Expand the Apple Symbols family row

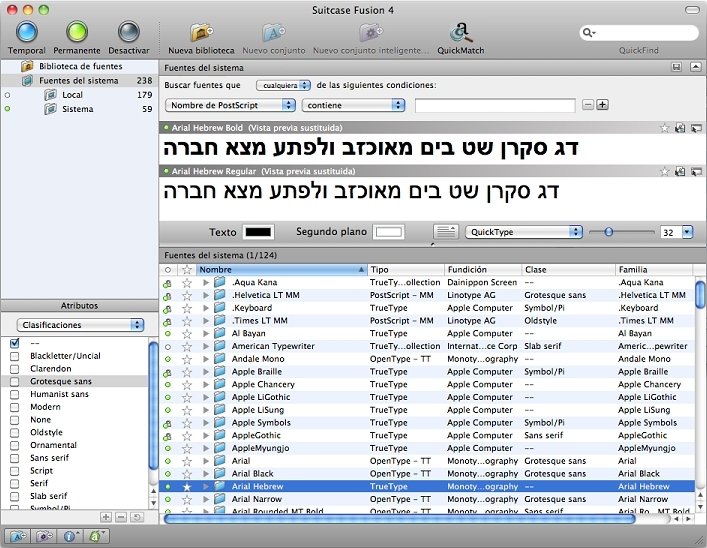point(206,423)
